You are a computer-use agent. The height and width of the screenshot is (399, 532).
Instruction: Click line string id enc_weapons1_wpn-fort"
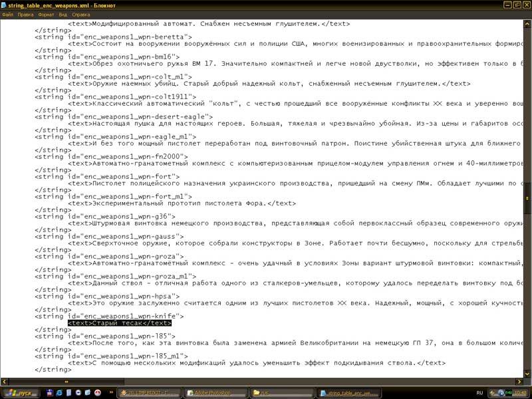[107, 177]
